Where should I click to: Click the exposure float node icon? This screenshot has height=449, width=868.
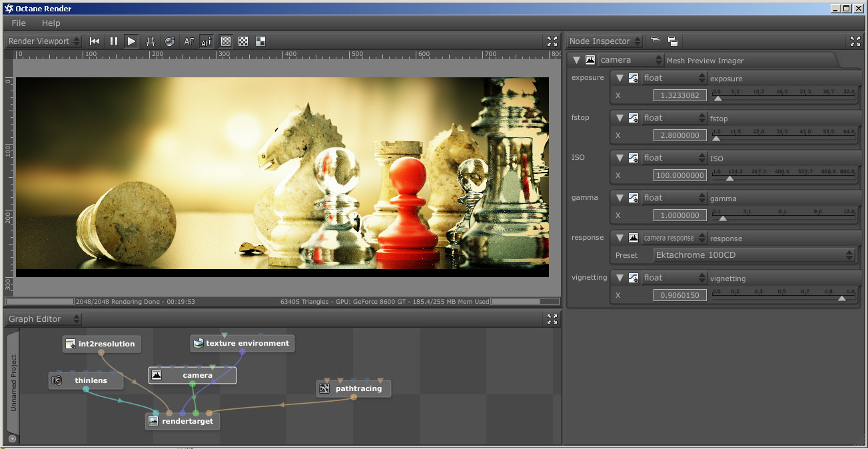pyautogui.click(x=633, y=78)
